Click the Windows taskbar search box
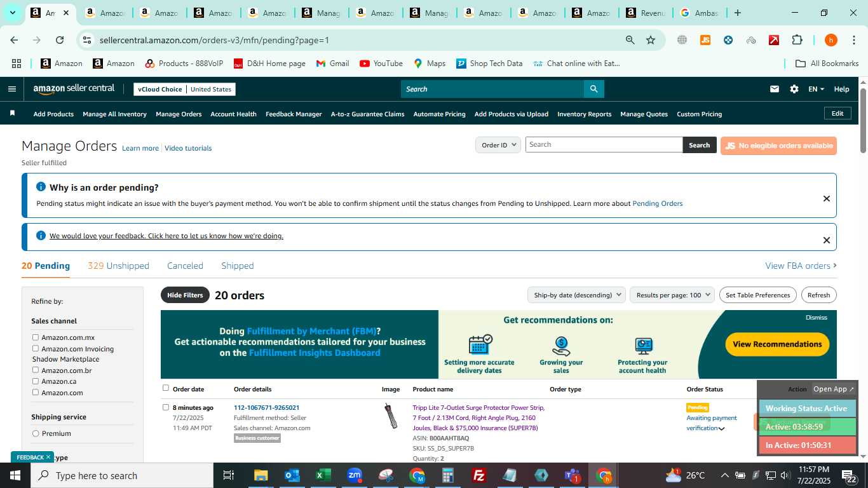This screenshot has width=868, height=488. click(x=122, y=475)
